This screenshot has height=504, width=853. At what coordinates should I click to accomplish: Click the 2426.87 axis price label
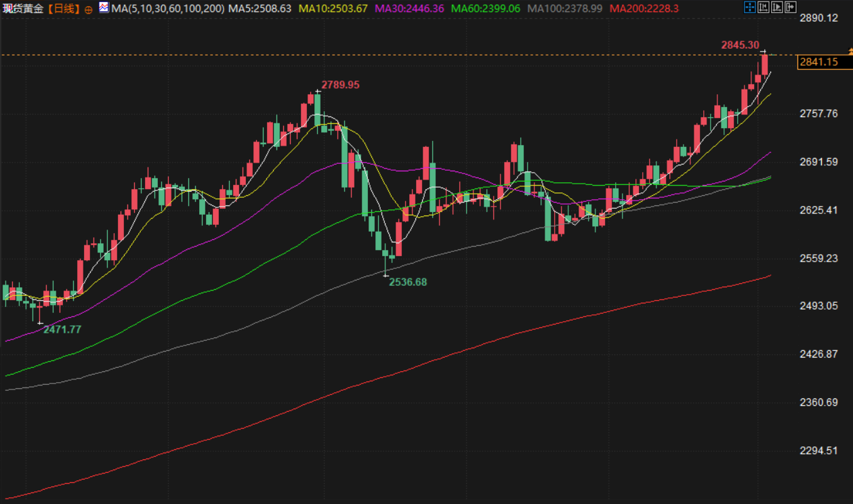coord(818,354)
